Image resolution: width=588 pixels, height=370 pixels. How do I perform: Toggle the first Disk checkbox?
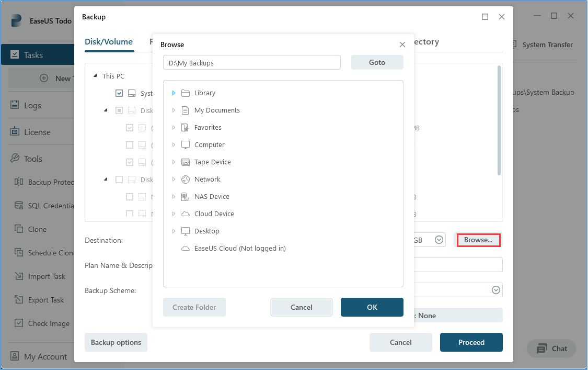tap(119, 110)
